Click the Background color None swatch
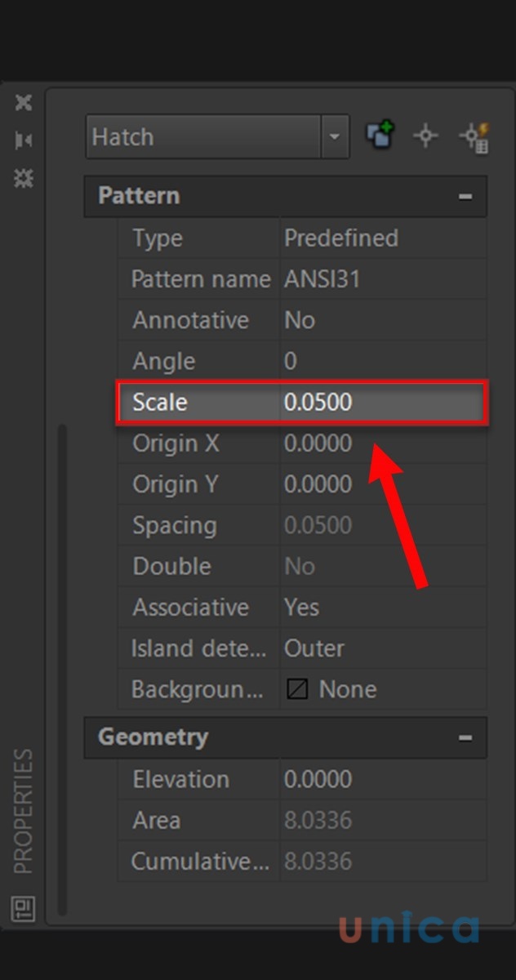 click(x=298, y=690)
